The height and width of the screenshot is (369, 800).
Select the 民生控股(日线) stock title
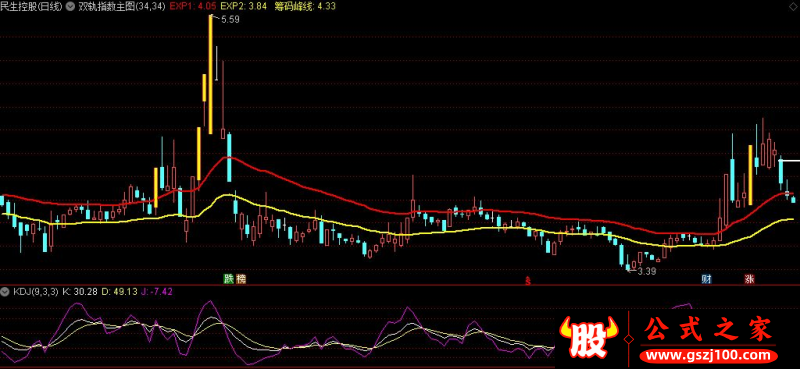[x=32, y=7]
